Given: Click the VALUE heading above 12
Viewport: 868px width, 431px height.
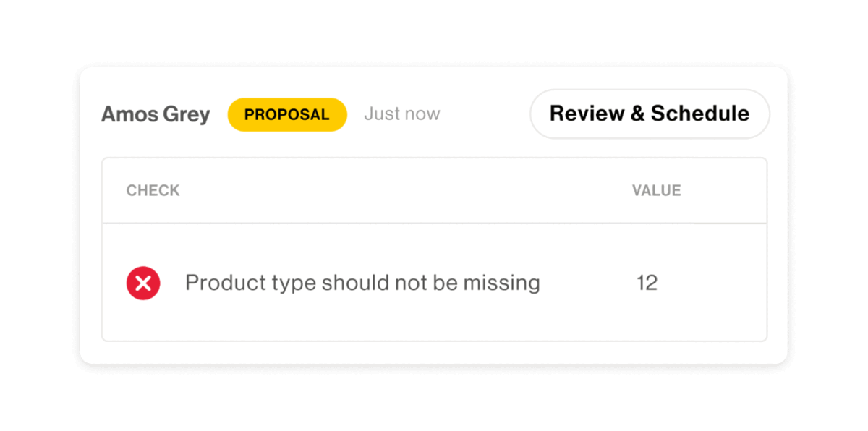Looking at the screenshot, I should tap(656, 191).
